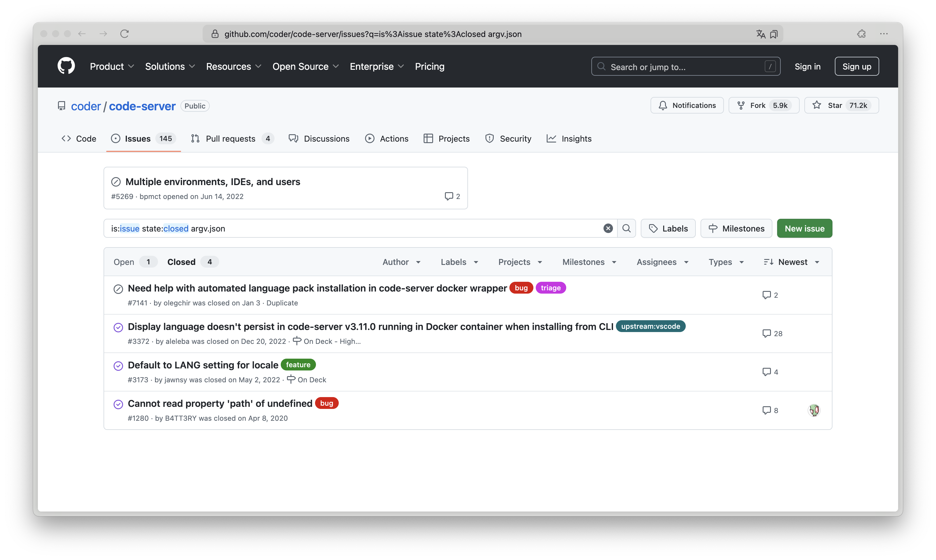Click the triage label on issue #7141
Viewport: 936px width, 560px height.
pos(551,288)
